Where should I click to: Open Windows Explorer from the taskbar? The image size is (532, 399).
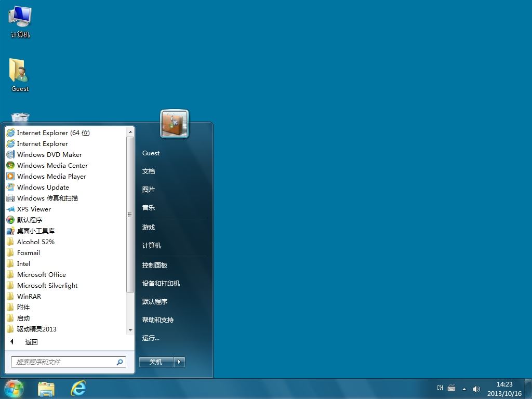pyautogui.click(x=46, y=389)
